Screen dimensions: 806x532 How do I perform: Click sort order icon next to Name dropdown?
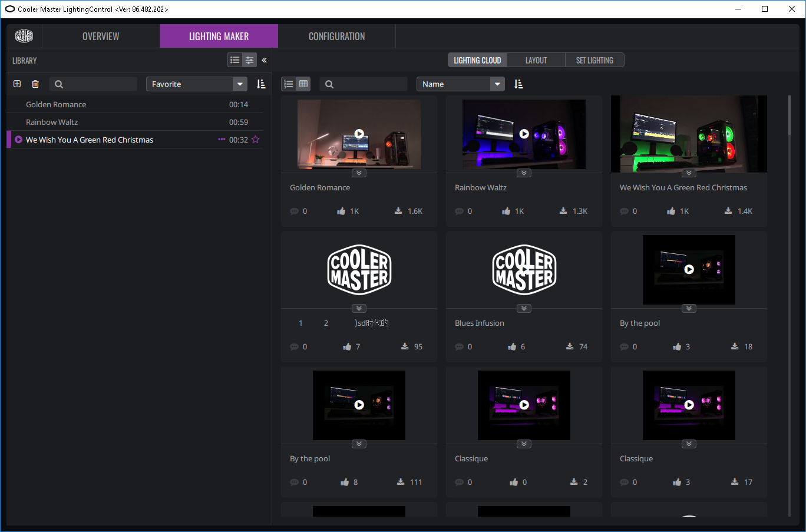pos(518,84)
